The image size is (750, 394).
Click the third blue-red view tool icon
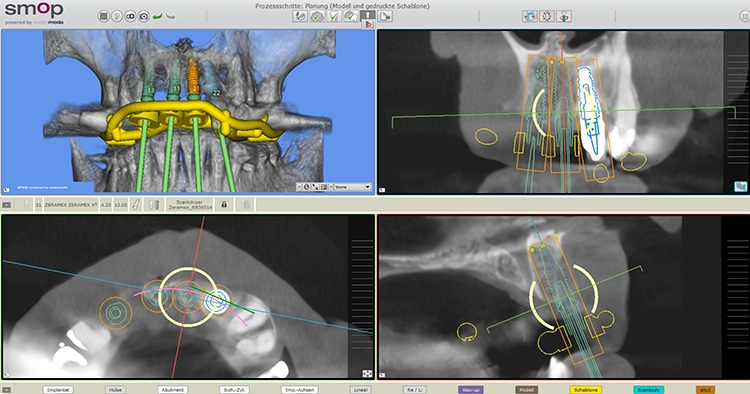[x=564, y=16]
